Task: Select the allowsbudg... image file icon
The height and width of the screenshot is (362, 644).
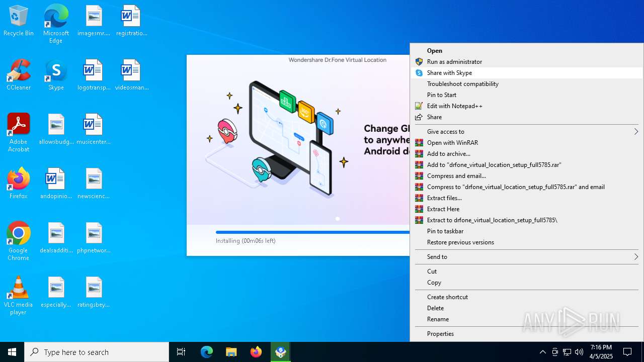Action: click(x=56, y=130)
